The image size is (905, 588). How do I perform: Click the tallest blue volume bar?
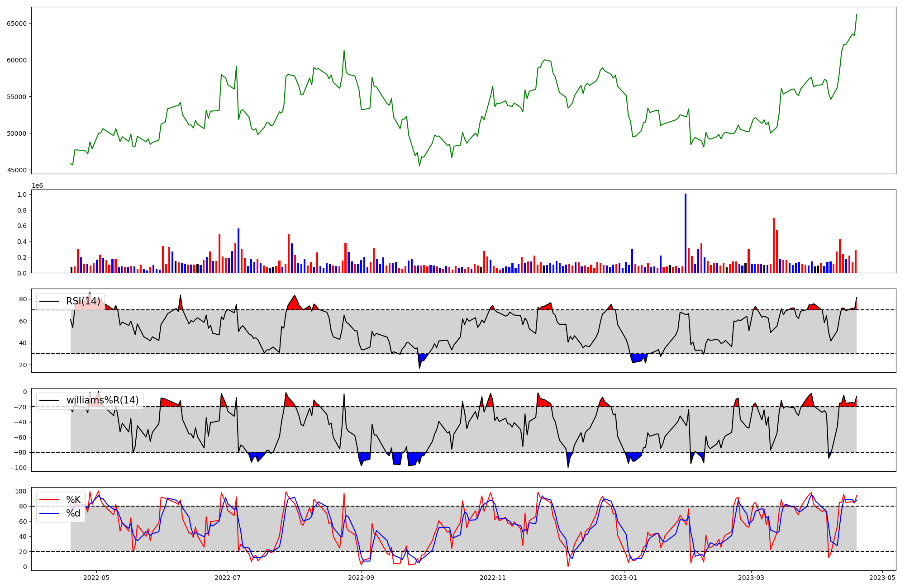(686, 233)
